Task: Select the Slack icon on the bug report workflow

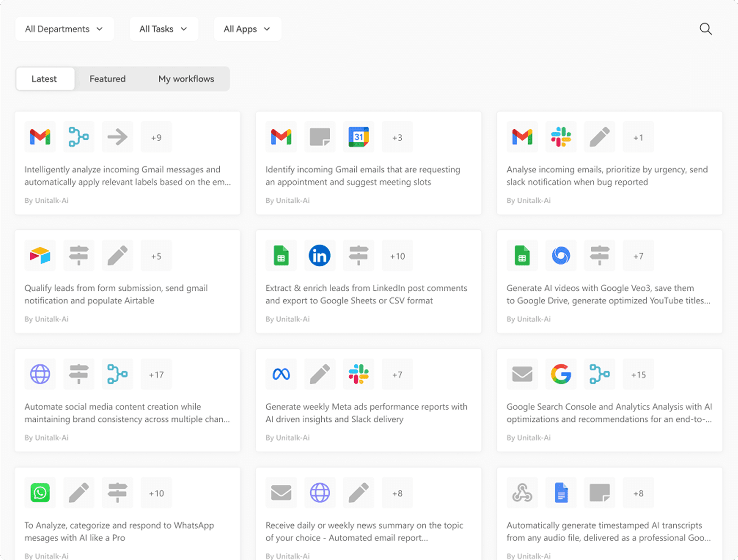Action: point(561,137)
